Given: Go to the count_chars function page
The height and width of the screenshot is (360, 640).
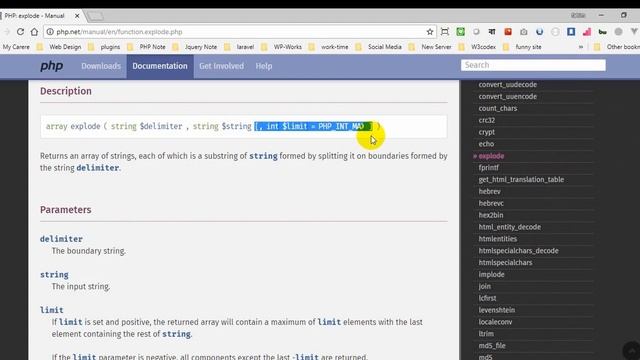Looking at the screenshot, I should (x=498, y=108).
